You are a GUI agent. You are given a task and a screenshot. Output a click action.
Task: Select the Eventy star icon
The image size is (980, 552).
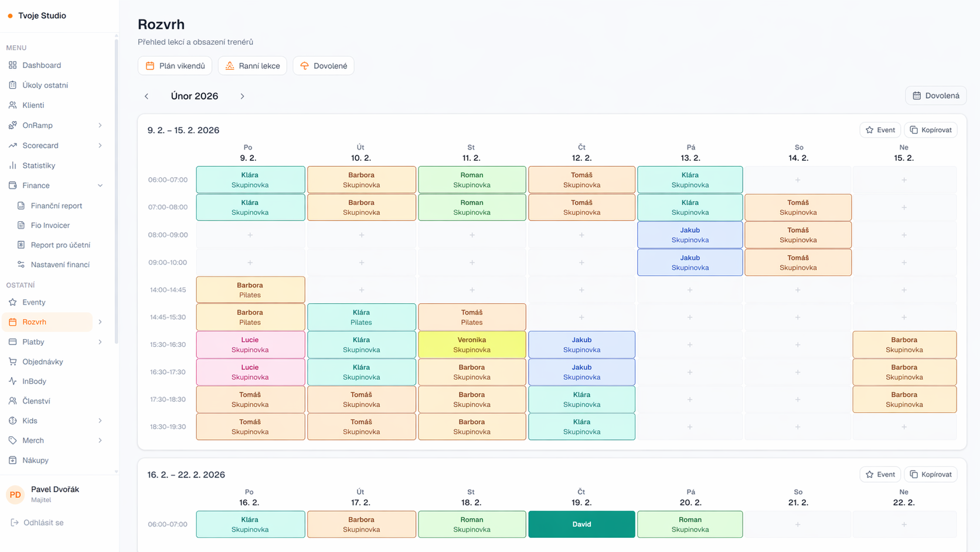click(x=12, y=302)
